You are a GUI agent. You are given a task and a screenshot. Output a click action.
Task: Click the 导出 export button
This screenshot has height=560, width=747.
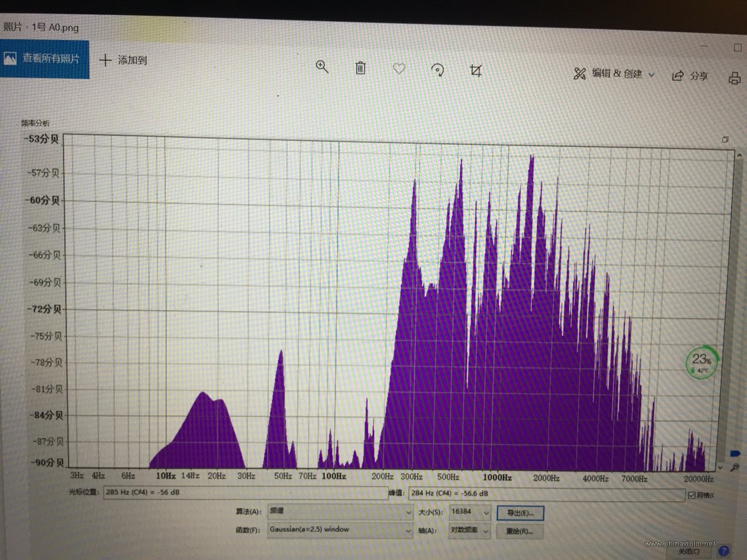(x=520, y=513)
